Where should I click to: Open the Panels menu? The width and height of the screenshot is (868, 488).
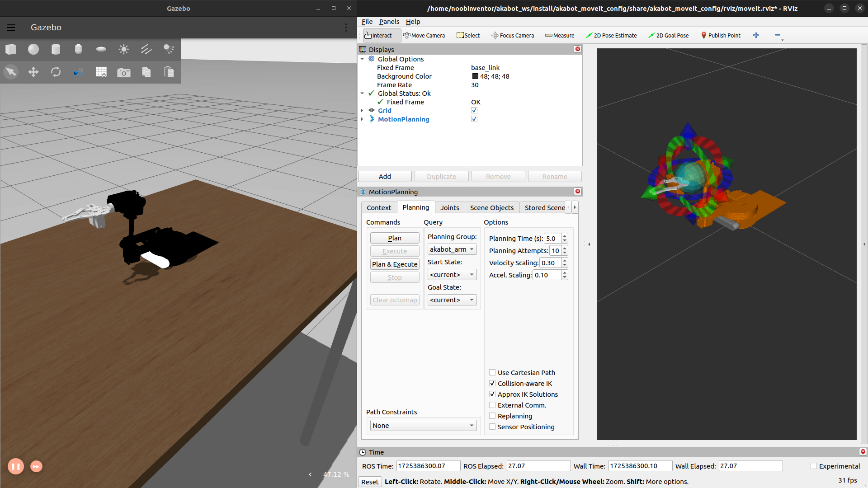coord(389,22)
